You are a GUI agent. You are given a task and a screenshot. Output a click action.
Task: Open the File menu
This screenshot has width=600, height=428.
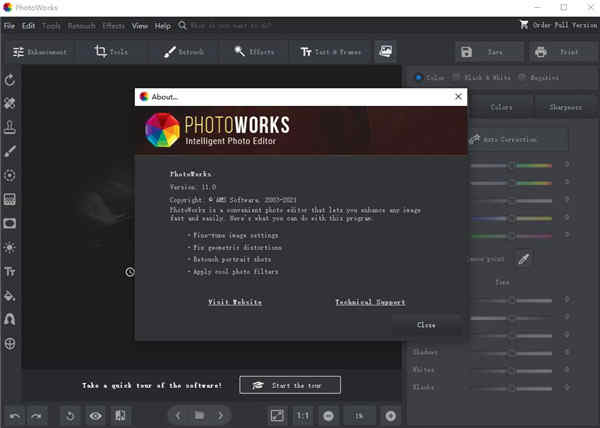[10, 26]
